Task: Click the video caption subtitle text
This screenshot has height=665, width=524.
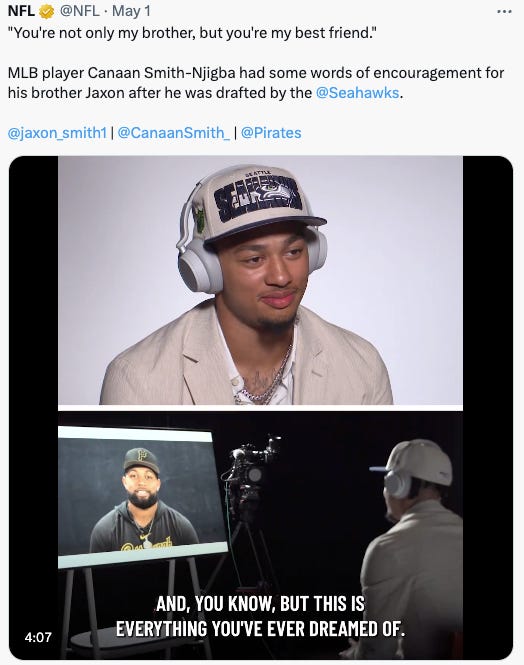Action: (x=260, y=616)
